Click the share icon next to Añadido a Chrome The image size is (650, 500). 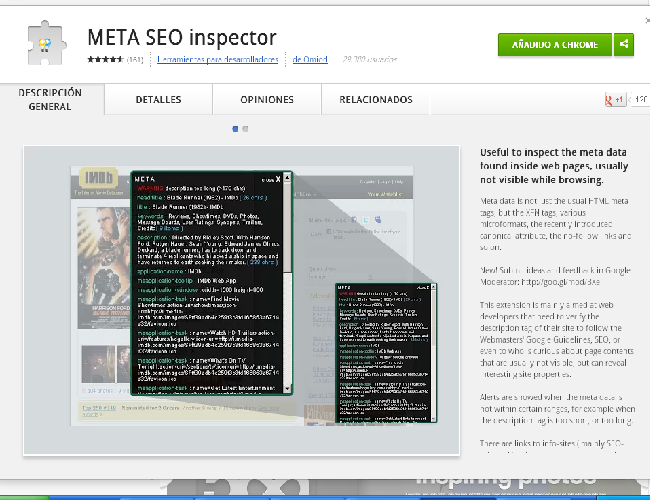[624, 44]
